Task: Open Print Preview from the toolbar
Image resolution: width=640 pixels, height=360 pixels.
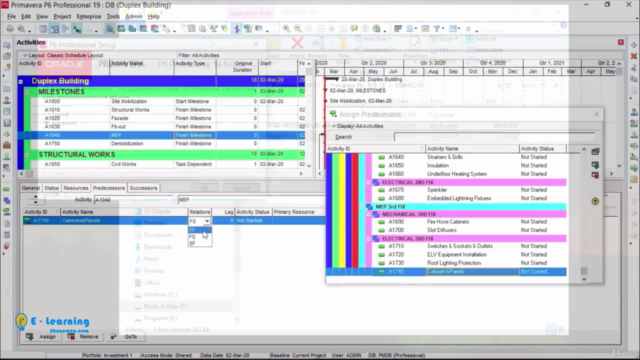Action: 21,29
